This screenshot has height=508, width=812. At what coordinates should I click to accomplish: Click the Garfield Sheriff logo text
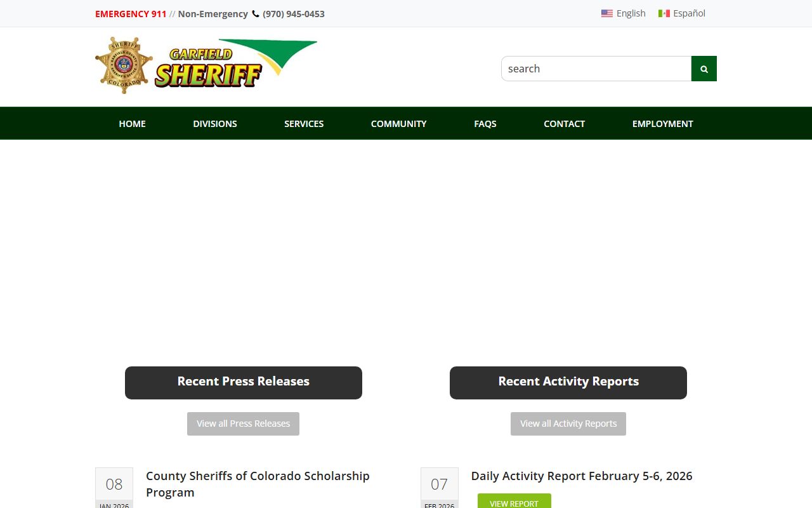[x=209, y=68]
